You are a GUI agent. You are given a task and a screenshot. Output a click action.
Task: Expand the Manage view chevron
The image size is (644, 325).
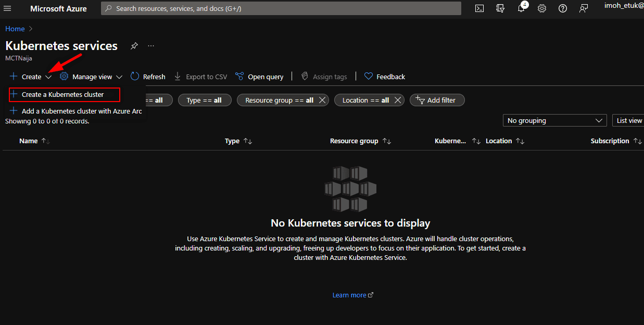point(119,77)
